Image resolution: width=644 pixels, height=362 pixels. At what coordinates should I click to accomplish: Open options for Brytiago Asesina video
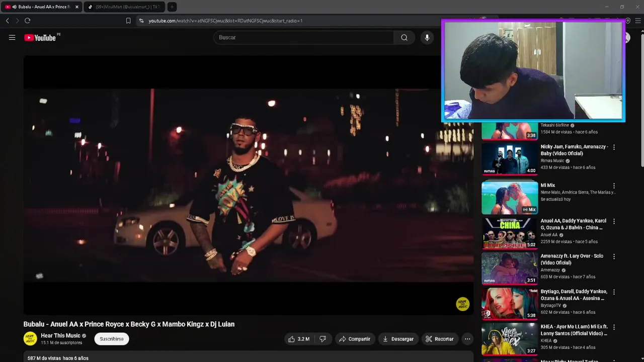click(614, 292)
